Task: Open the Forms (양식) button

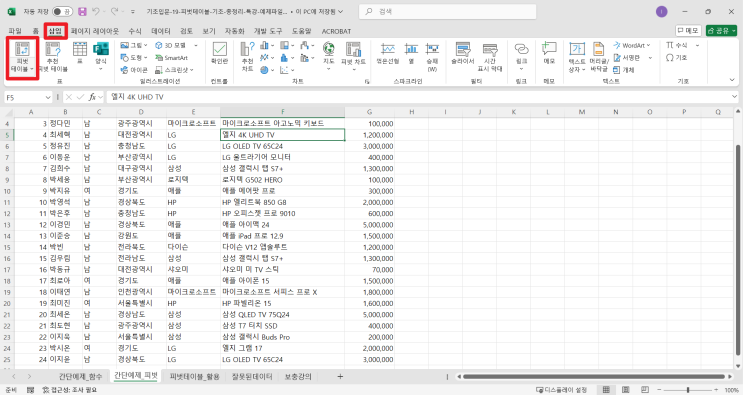Action: point(101,56)
